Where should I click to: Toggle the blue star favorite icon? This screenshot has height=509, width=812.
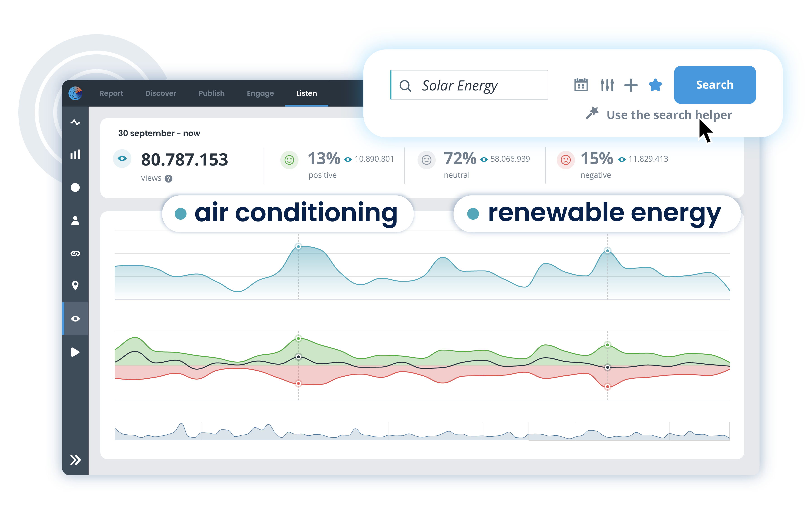[655, 85]
